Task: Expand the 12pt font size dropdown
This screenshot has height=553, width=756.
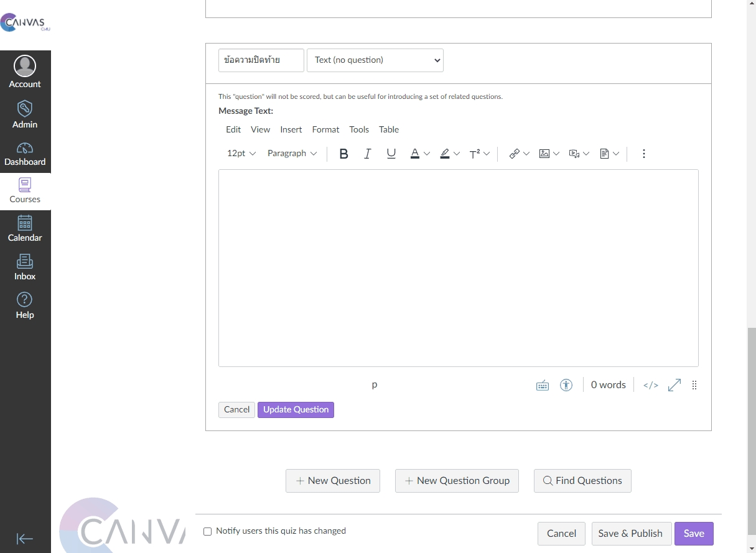Action: click(241, 154)
